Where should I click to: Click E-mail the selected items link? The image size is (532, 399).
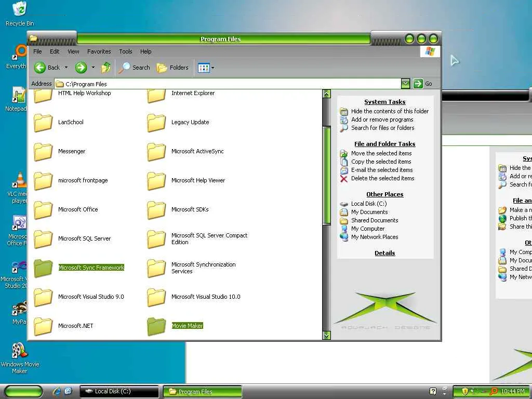[x=382, y=170]
